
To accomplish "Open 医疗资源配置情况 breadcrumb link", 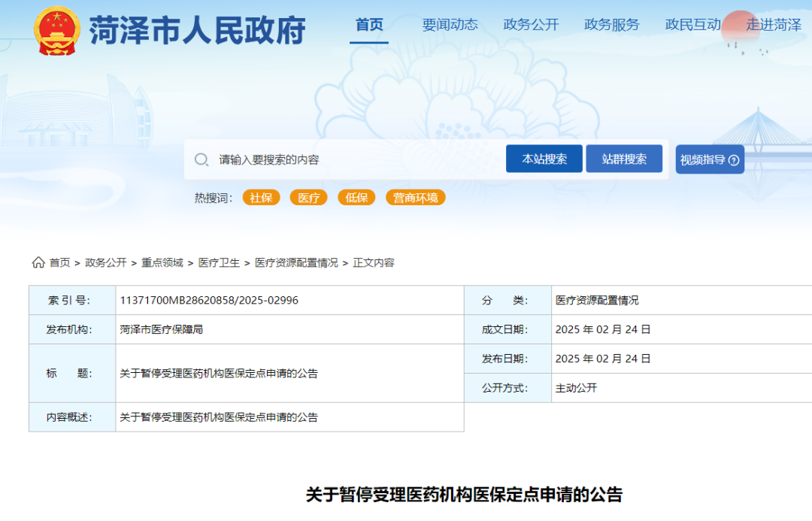I will point(296,262).
